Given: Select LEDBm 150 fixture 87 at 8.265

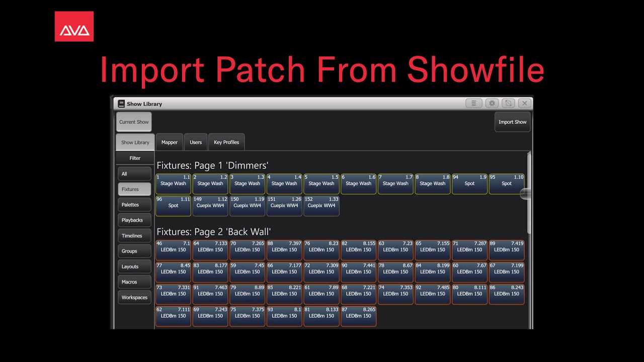Looking at the screenshot, I should [359, 316].
